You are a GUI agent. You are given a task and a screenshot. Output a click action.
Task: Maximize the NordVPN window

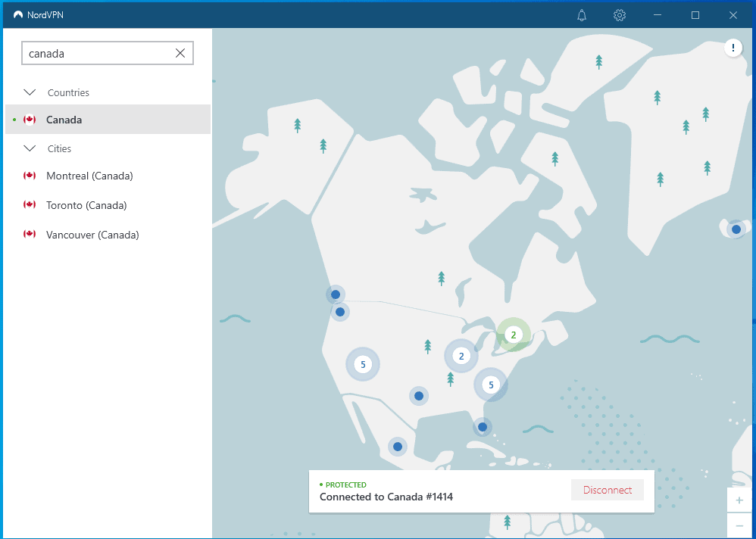695,15
